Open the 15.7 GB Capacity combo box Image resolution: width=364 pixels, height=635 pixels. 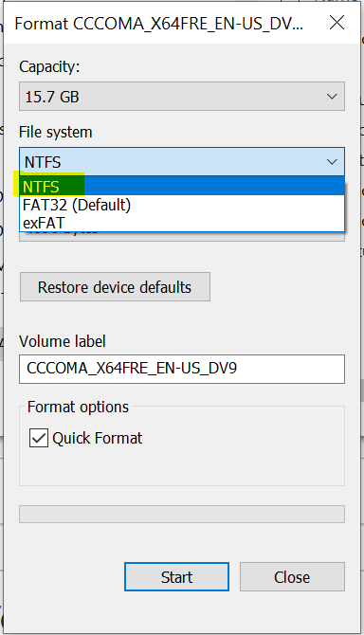(182, 97)
